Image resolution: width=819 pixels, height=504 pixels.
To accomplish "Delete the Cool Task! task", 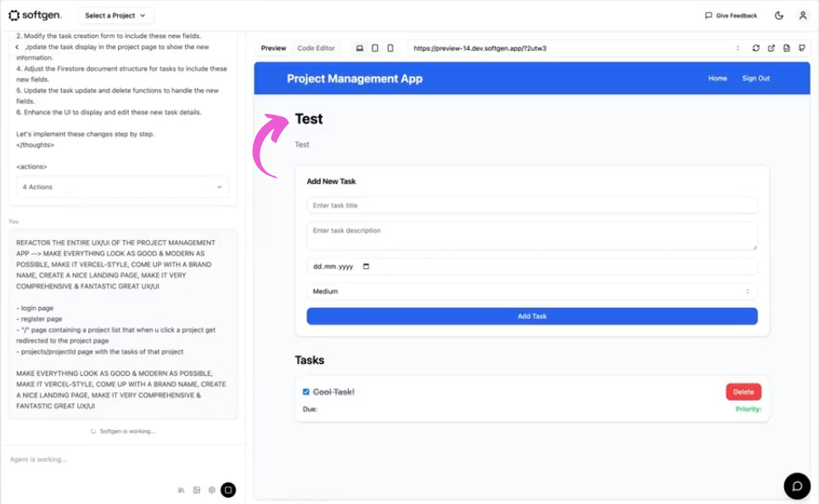I will coord(743,392).
